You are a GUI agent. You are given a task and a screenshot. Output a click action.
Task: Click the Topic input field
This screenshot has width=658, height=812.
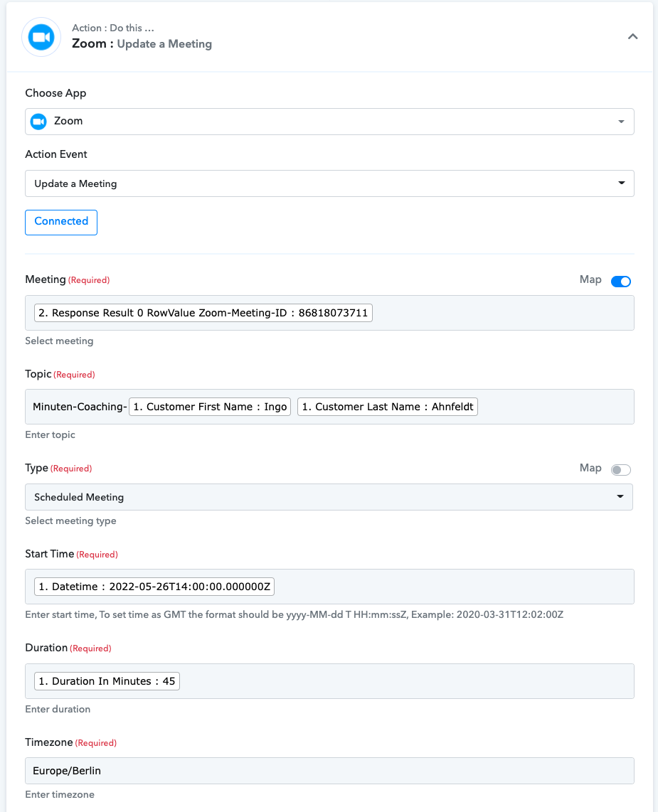click(329, 407)
